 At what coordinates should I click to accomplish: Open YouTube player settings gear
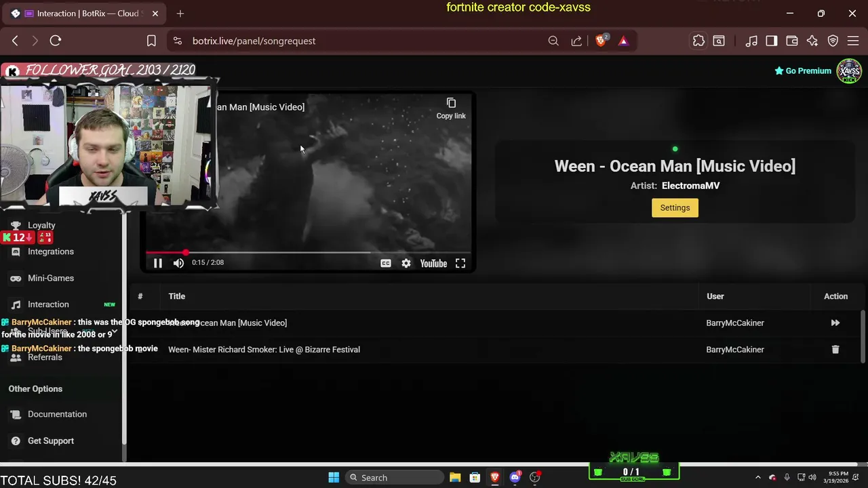(x=406, y=263)
